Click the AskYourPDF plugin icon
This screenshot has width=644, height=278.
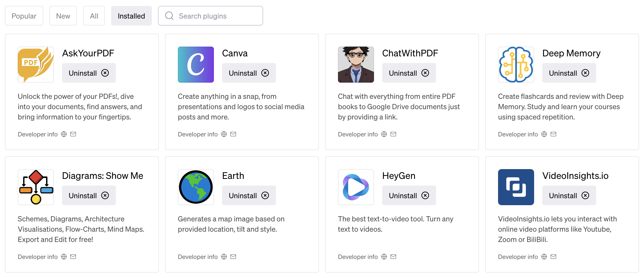(36, 64)
